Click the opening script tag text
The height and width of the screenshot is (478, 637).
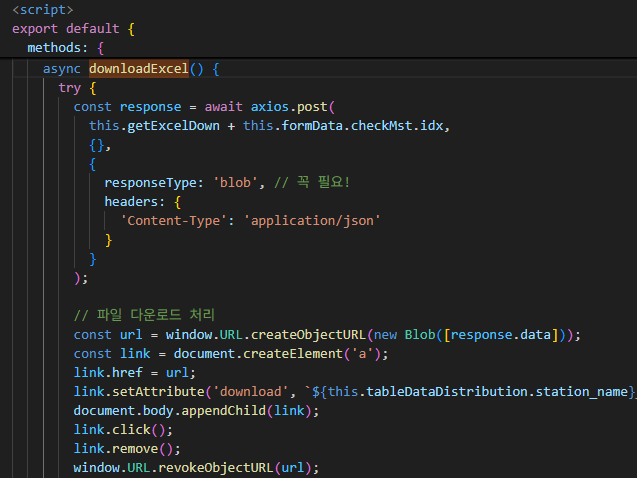click(43, 10)
